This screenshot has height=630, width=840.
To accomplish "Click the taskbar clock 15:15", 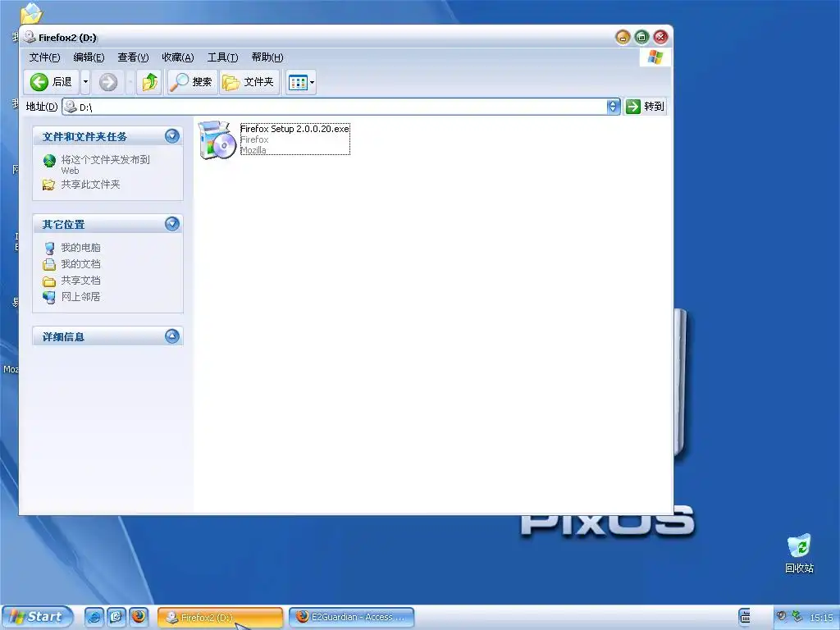I will pos(820,618).
